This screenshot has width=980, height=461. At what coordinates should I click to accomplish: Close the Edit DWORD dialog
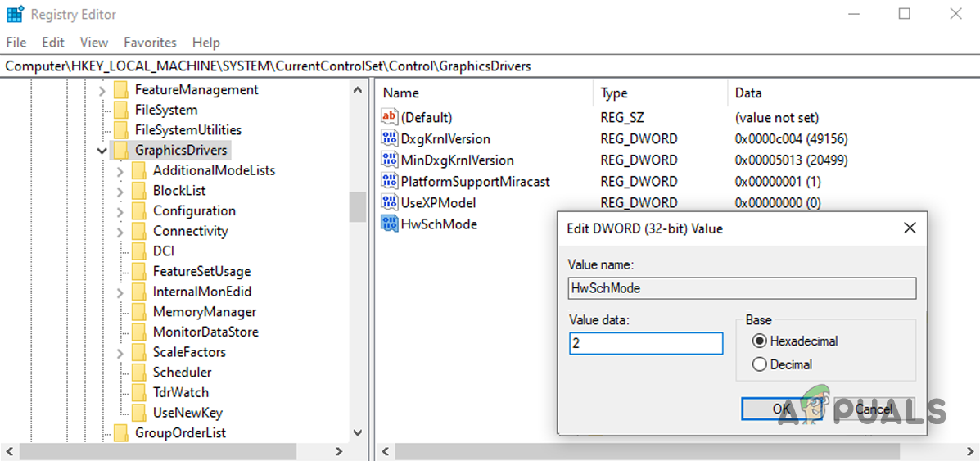910,228
